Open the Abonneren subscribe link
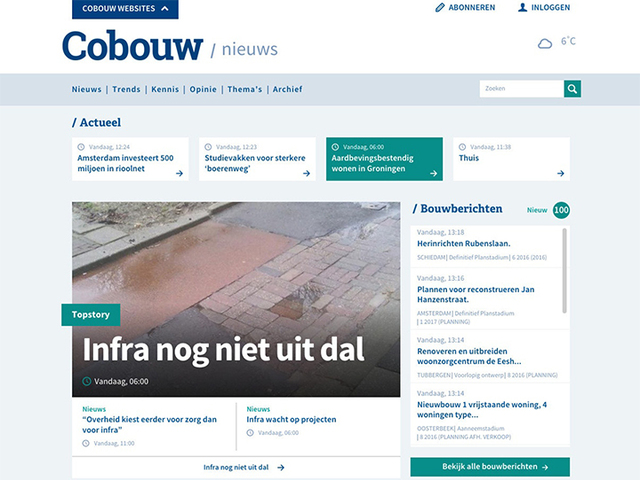The image size is (640, 480). coord(471,8)
